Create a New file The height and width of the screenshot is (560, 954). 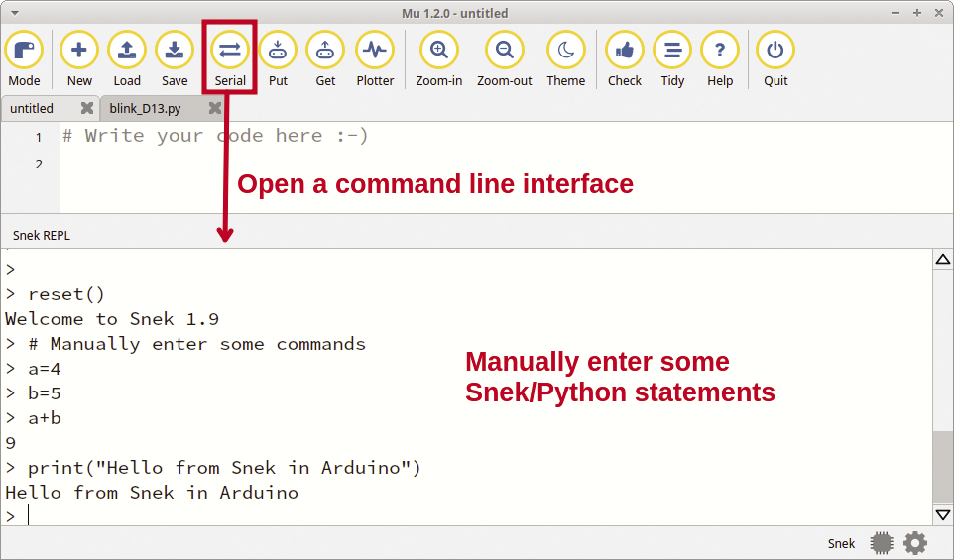tap(79, 59)
